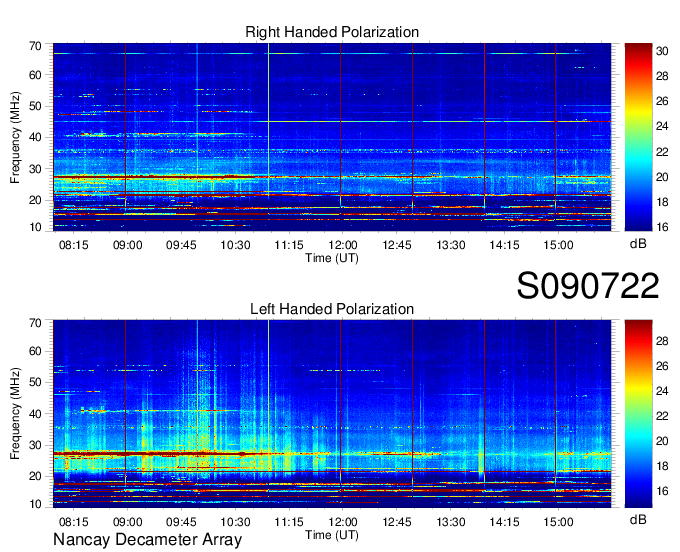Click the Right Handed Polarization spectrogram image
This screenshot has width=680, height=552.
tap(332, 137)
